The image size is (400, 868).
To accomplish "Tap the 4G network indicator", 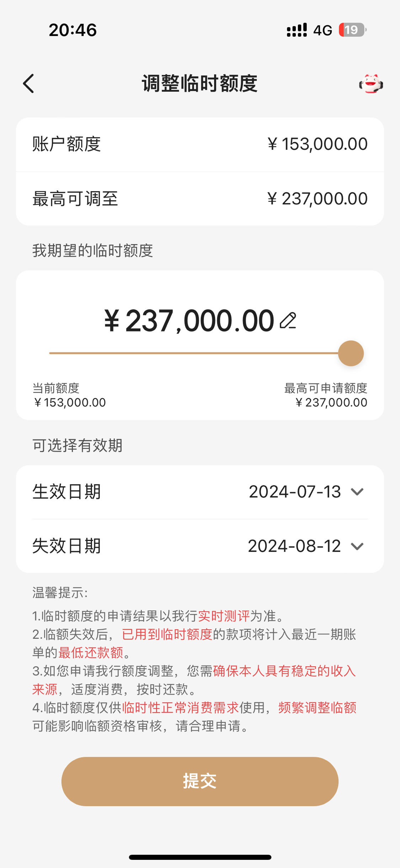I will [322, 30].
